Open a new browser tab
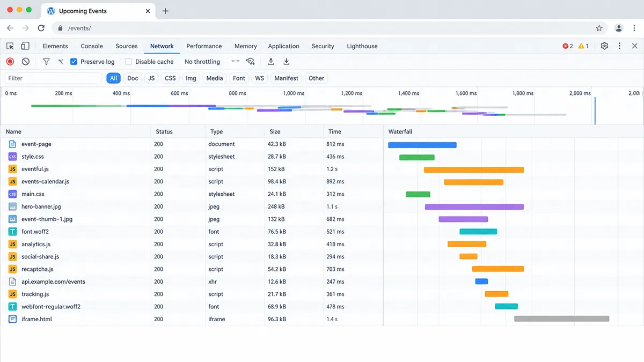The height and width of the screenshot is (362, 644). click(165, 11)
